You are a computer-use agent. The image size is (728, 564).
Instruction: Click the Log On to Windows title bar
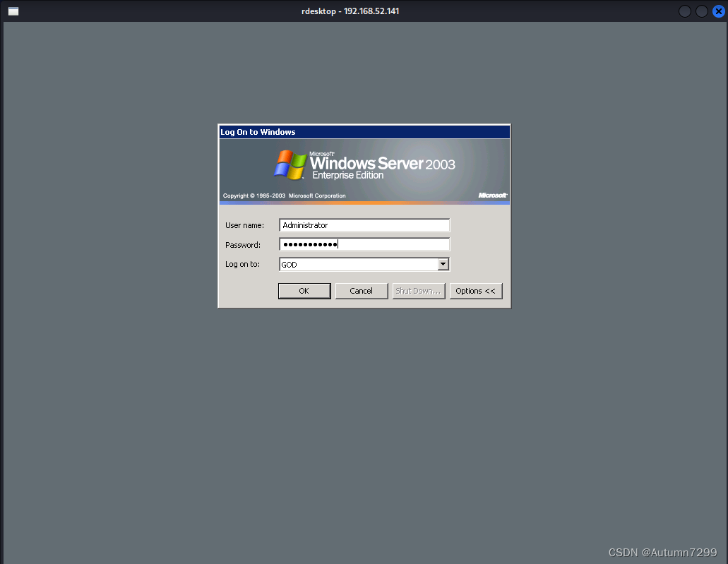coord(364,132)
